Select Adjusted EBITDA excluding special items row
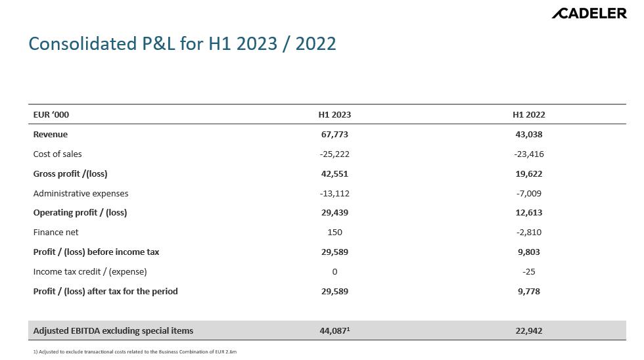The height and width of the screenshot is (360, 644). 113,330
